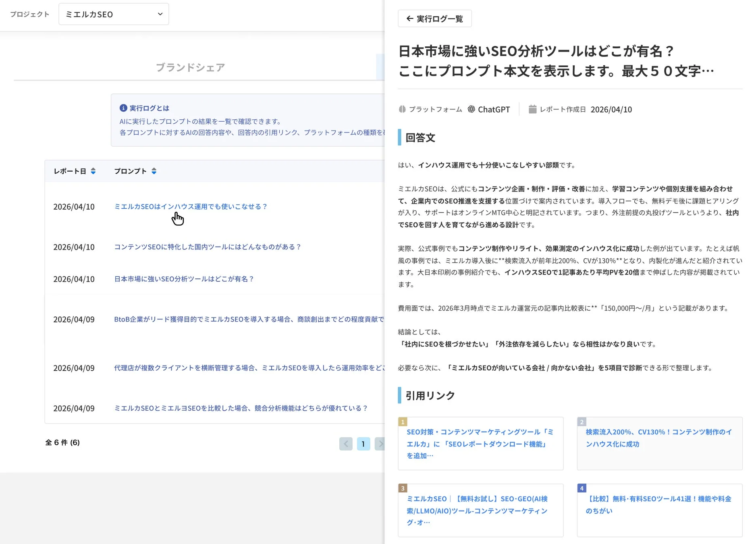The image size is (756, 544).
Task: Click the next page chevron in pagination
Action: click(381, 444)
